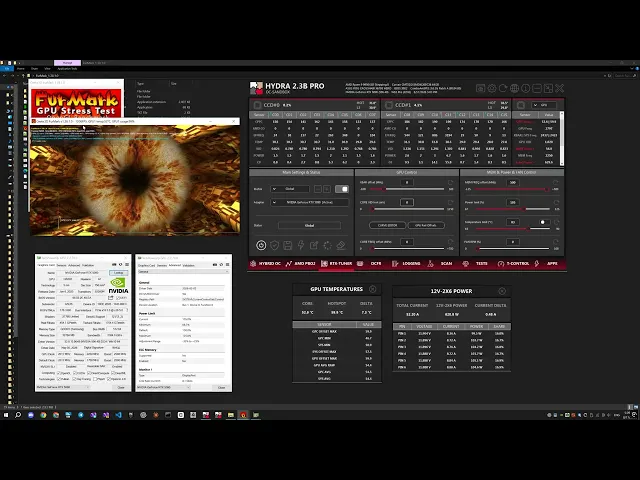Switch to the AMD PBO2 tab
This screenshot has height=480, width=640.
(x=301, y=264)
